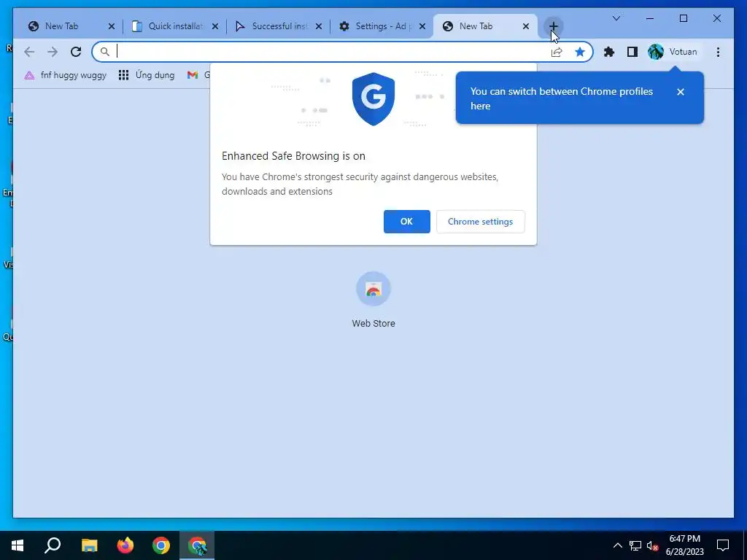
Task: Open Windows taskbar search
Action: 53,545
